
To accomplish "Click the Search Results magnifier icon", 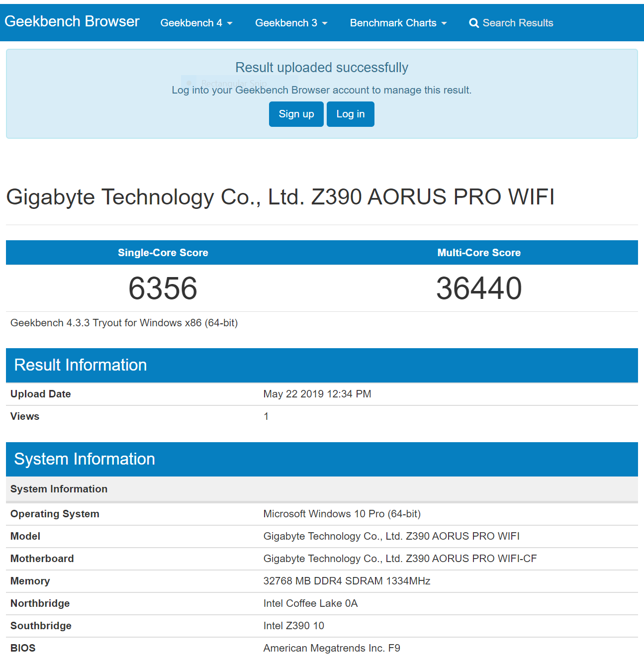I will pos(474,23).
